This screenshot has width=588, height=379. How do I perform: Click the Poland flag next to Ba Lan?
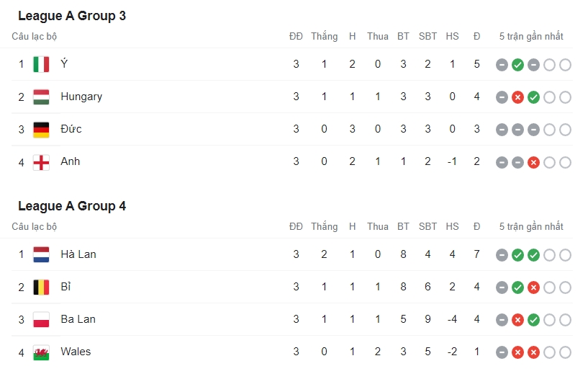(41, 320)
